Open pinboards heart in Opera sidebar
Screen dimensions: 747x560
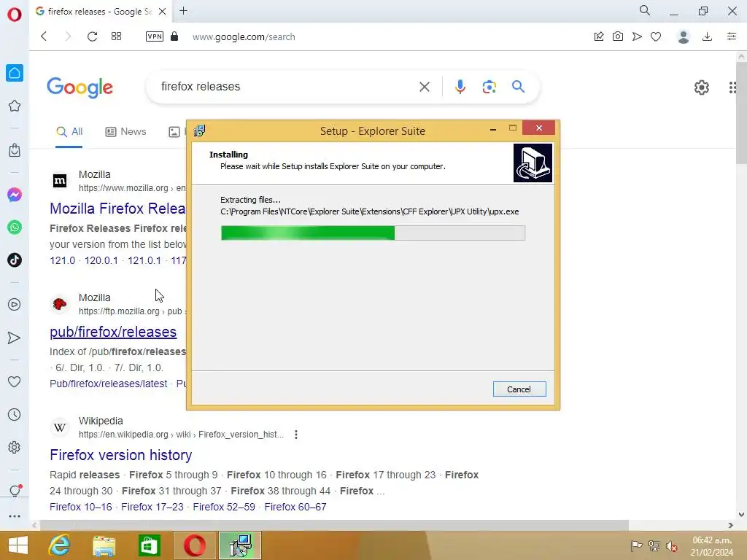pyautogui.click(x=15, y=381)
